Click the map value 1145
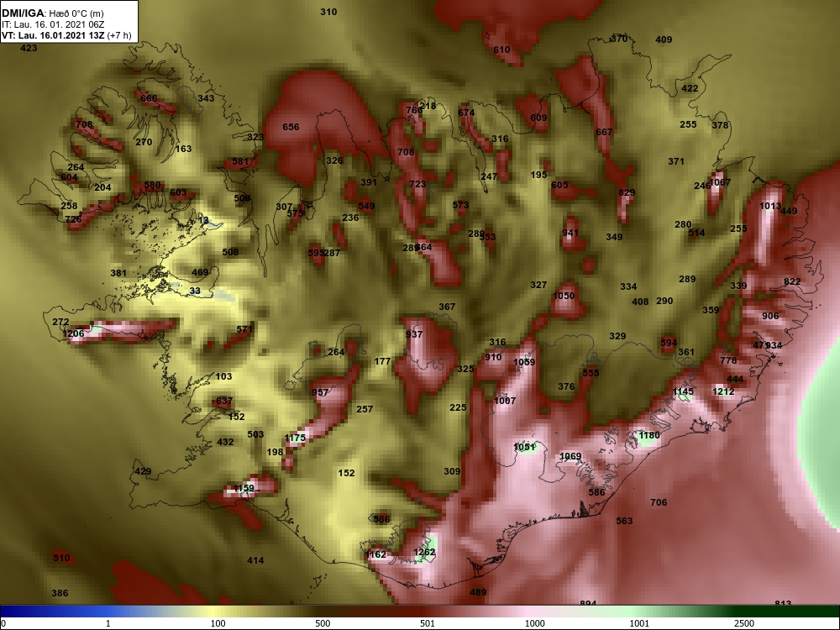Screen dimensions: 840x630 [x=683, y=392]
